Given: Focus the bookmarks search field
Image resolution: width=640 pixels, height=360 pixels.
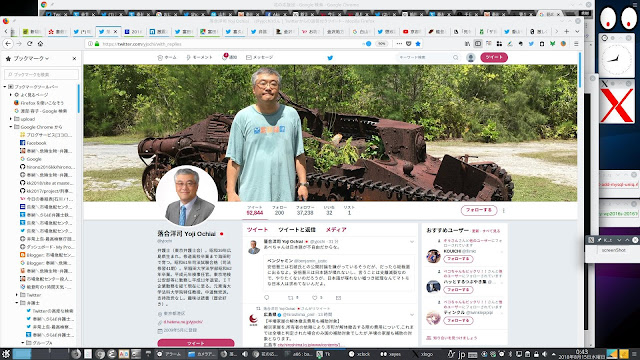Looking at the screenshot, I should (41, 74).
